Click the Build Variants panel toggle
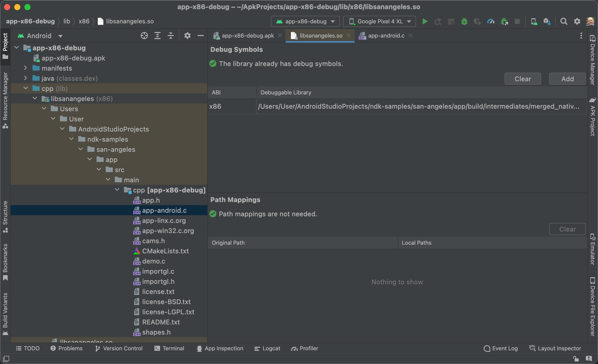Image resolution: width=598 pixels, height=364 pixels. click(x=6, y=312)
